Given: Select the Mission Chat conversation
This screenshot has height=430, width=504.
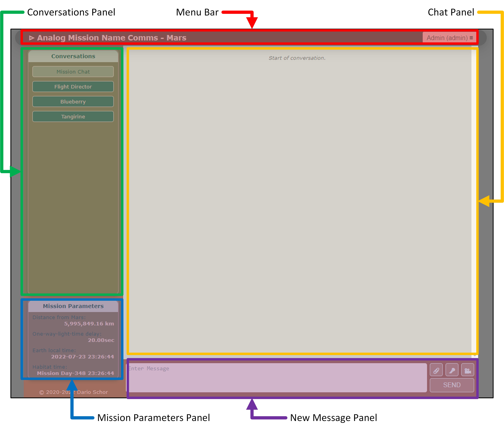Looking at the screenshot, I should pos(73,72).
